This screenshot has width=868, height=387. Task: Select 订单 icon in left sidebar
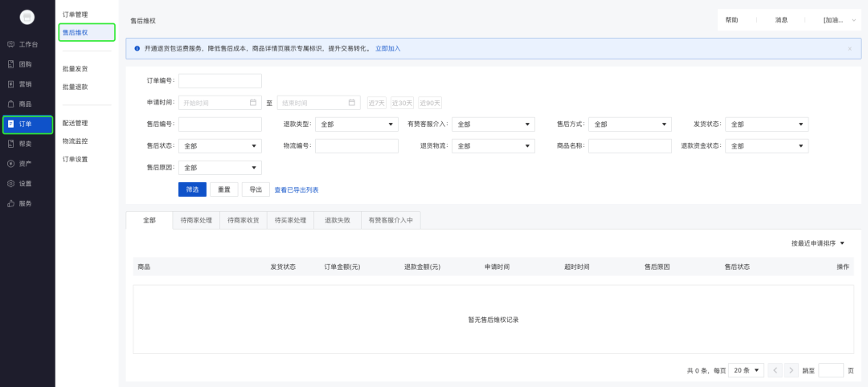[x=10, y=124]
